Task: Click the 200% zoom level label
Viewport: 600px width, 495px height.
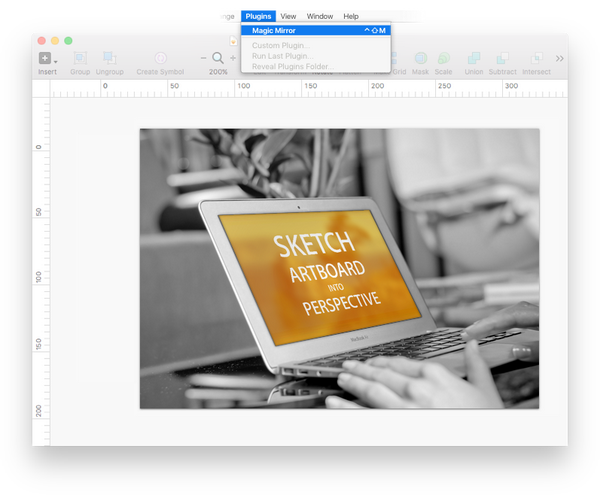Action: point(218,72)
